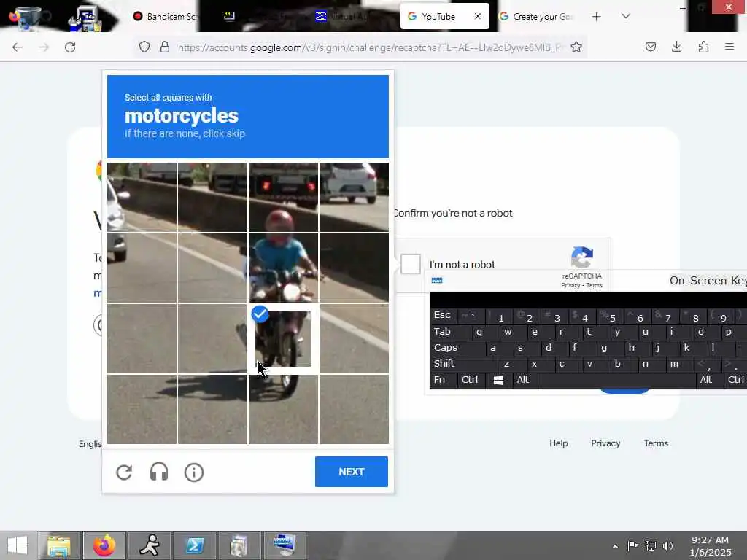Get an audio challenge via headphones icon
Screen dimensions: 747x560
click(158, 472)
